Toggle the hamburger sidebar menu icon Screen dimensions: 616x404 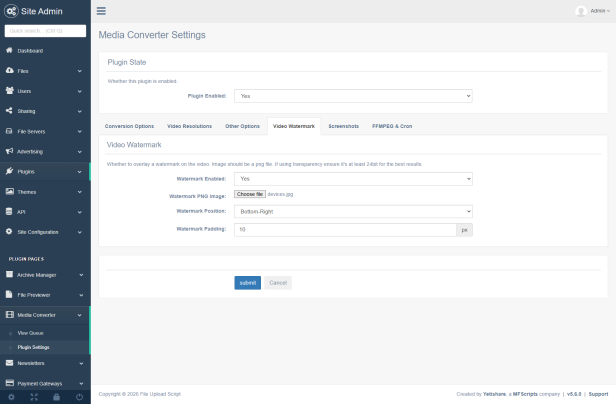tap(101, 11)
